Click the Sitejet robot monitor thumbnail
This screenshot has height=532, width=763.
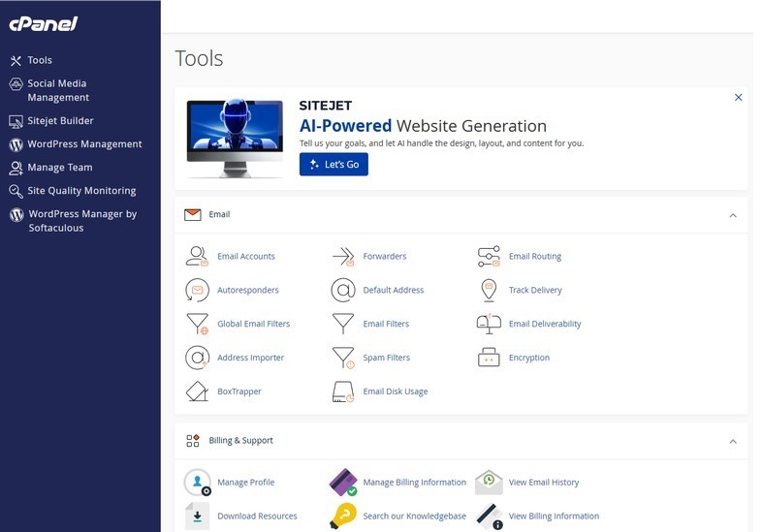click(x=235, y=139)
